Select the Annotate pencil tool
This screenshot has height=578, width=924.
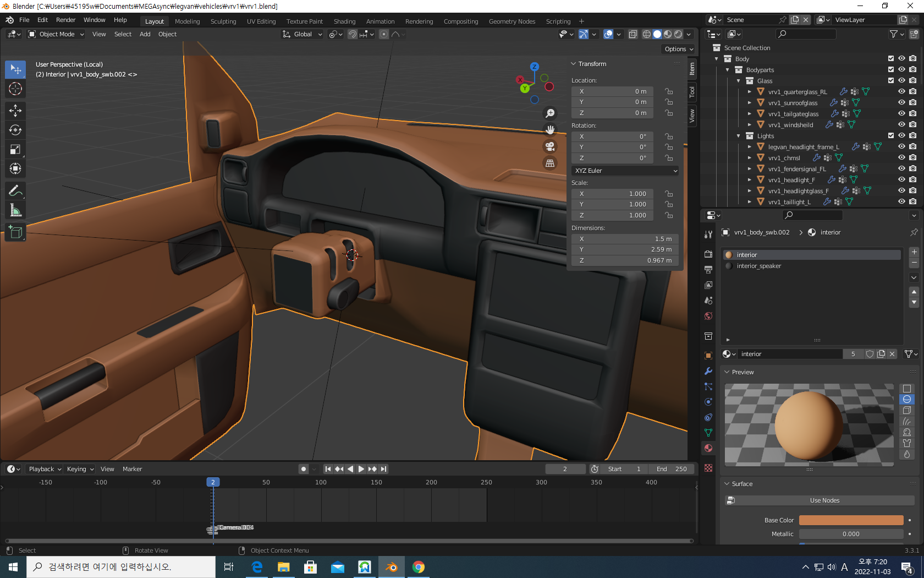[15, 191]
